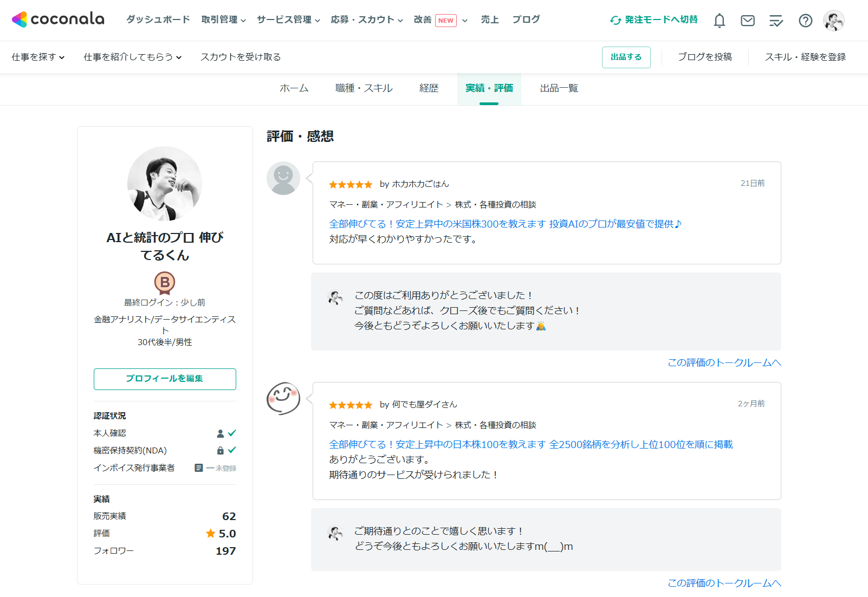Open account menu via header avatar icon
Image resolution: width=868 pixels, height=597 pixels.
click(x=834, y=20)
